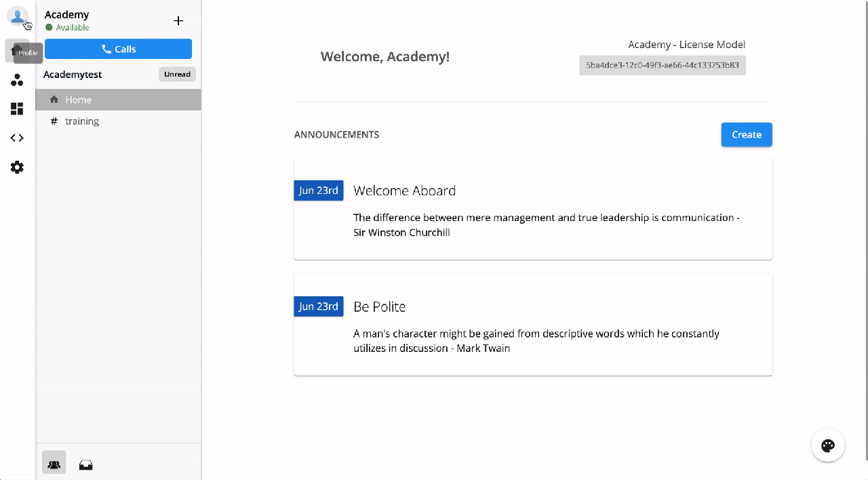Click the Available status text

73,28
